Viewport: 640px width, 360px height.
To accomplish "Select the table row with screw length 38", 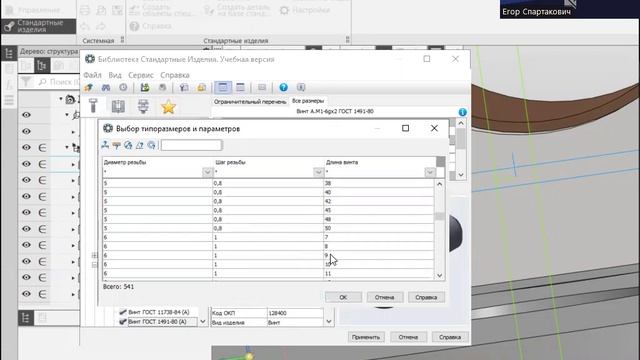I will click(268, 183).
